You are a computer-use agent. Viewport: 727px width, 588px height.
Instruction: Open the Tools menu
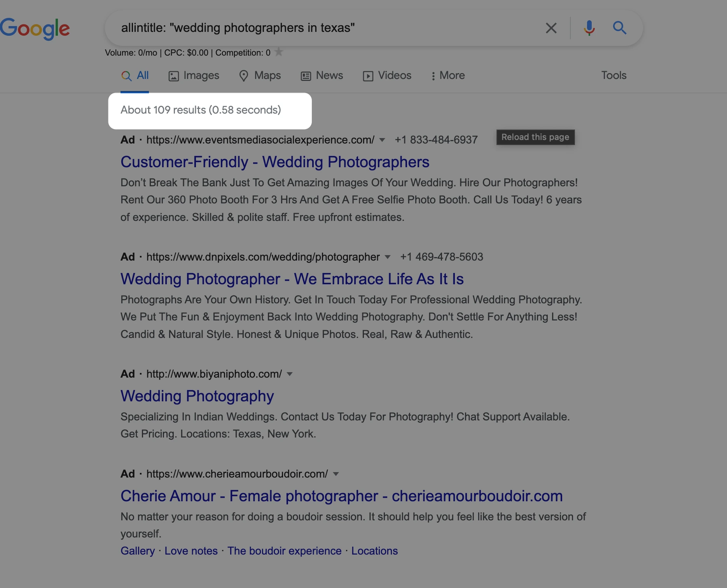click(614, 75)
